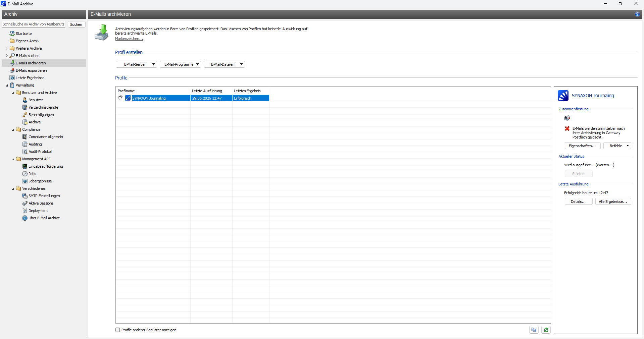The height and width of the screenshot is (339, 644).
Task: Click the Starten button
Action: [x=579, y=174]
